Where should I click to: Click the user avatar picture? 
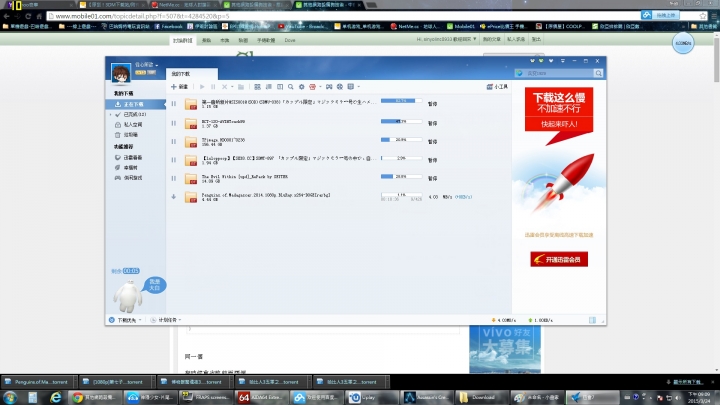[121, 73]
